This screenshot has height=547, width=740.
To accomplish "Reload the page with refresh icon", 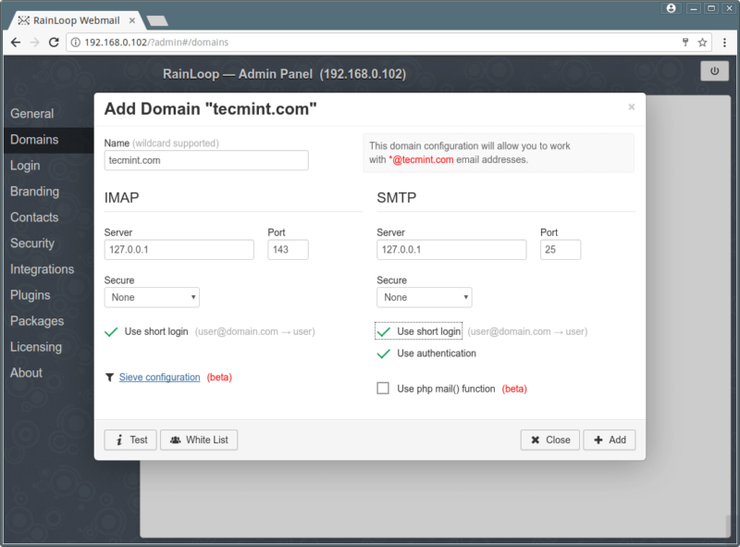I will 54,43.
